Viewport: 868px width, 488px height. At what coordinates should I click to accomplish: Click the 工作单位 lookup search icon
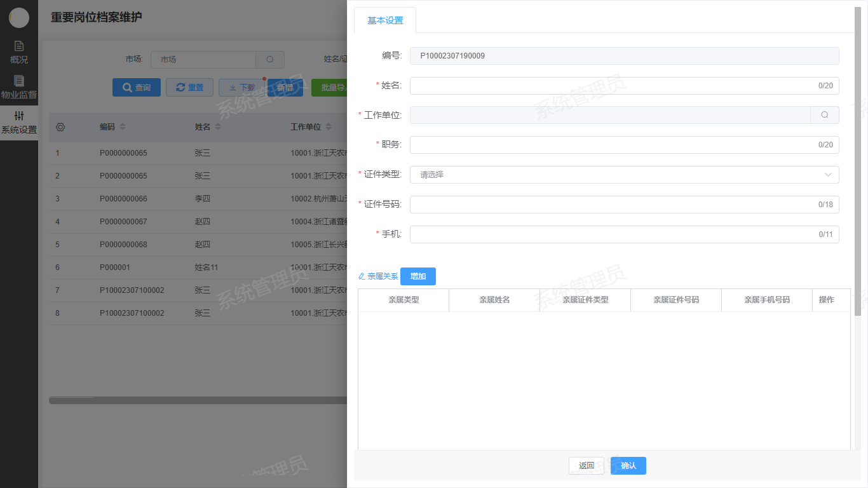(824, 115)
